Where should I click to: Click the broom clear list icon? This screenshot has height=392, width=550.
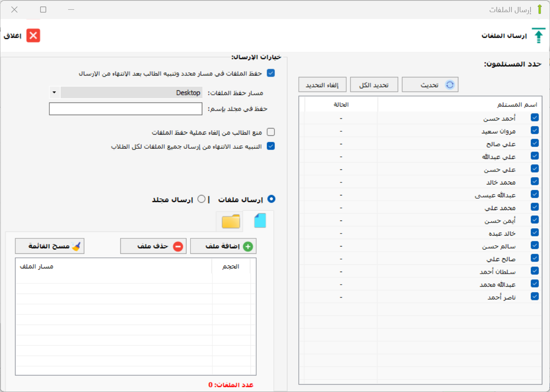click(x=76, y=246)
